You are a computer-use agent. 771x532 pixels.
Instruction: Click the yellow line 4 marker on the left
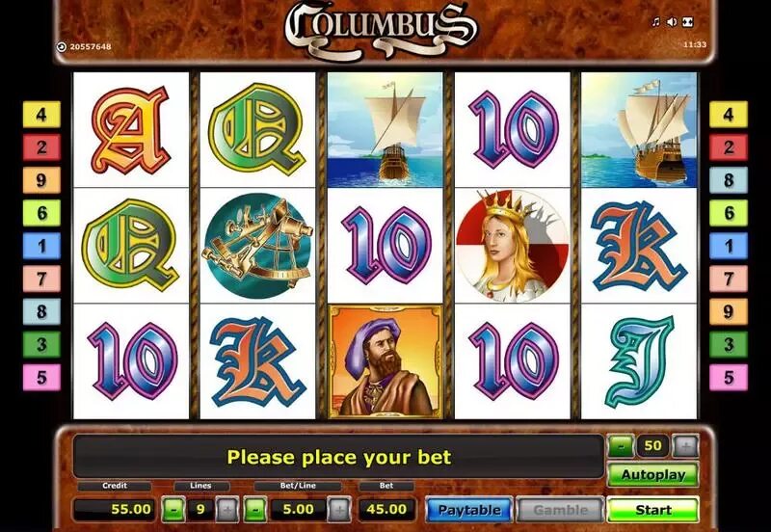[x=41, y=115]
